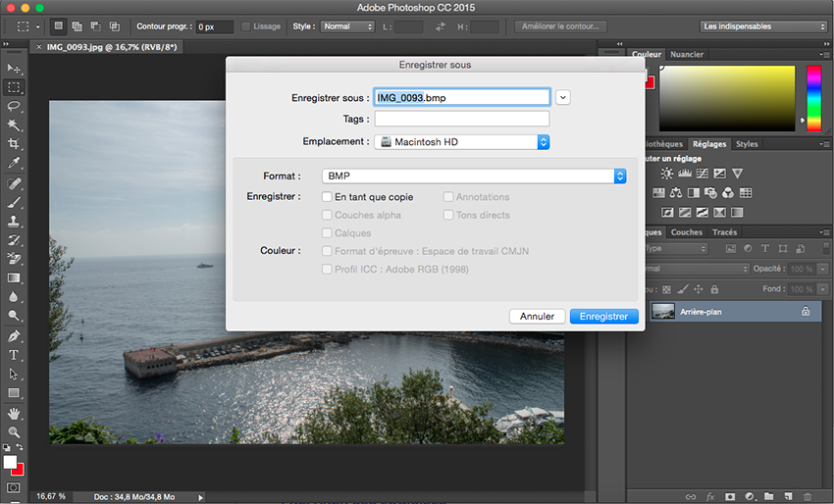Open the Emplacement dropdown for Macintosh HD

point(463,142)
